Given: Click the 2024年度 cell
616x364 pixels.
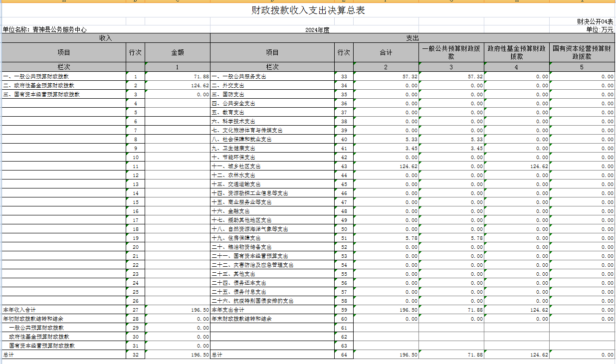Looking at the screenshot, I should tap(317, 30).
